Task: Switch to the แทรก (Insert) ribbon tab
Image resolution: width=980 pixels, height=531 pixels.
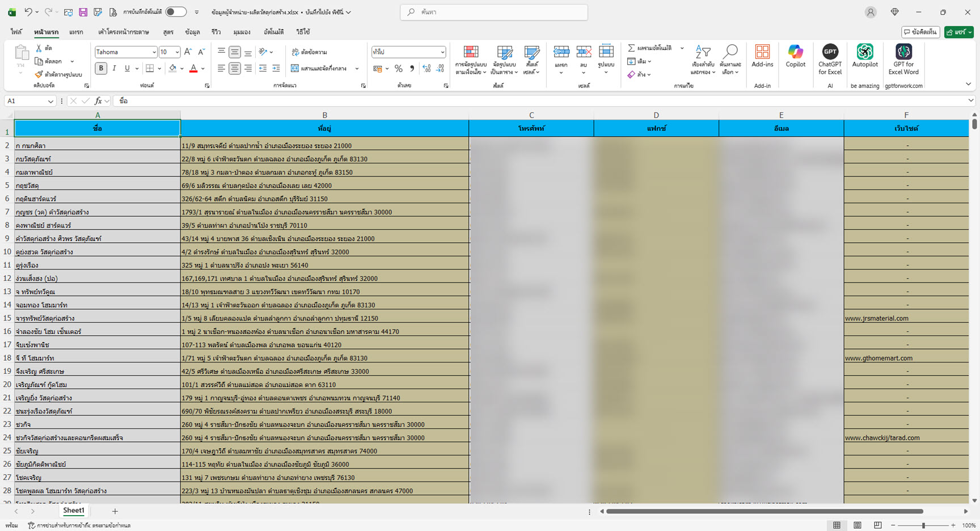Action: click(x=76, y=32)
